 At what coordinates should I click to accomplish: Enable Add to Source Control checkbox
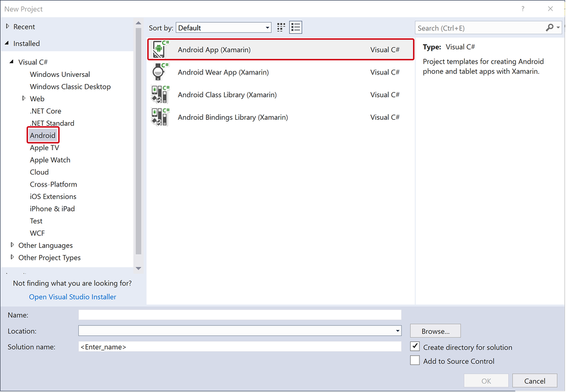[415, 360]
